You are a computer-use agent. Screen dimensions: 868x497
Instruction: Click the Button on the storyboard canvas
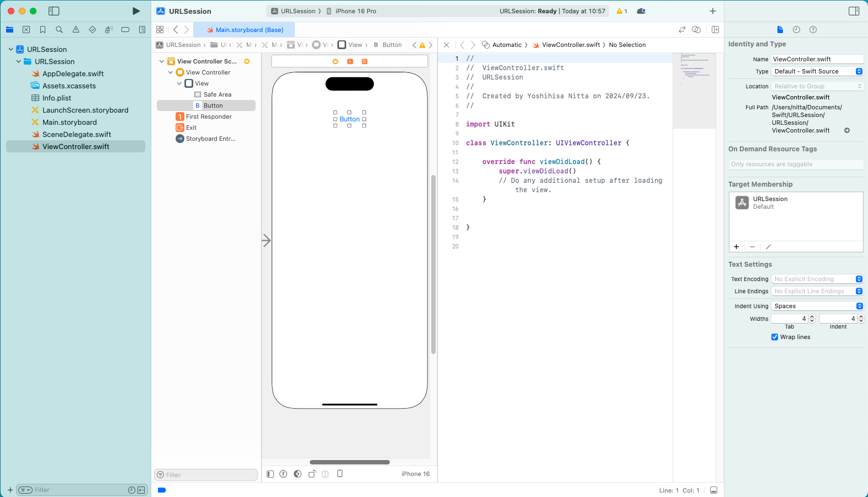point(350,119)
